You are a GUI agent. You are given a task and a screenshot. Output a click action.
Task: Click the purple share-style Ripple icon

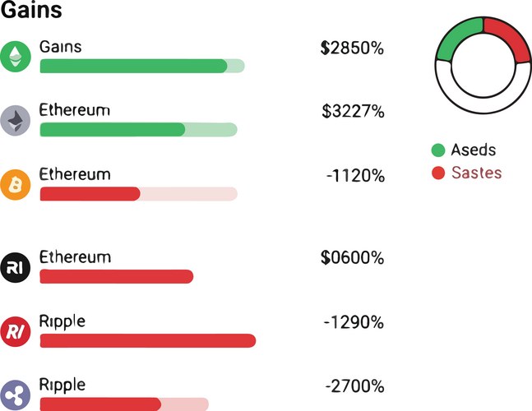(15, 394)
